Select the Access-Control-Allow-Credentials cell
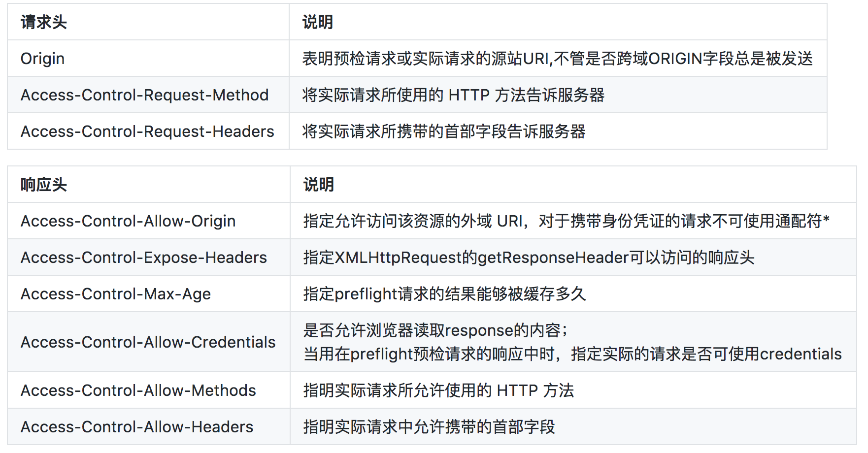 click(x=148, y=342)
